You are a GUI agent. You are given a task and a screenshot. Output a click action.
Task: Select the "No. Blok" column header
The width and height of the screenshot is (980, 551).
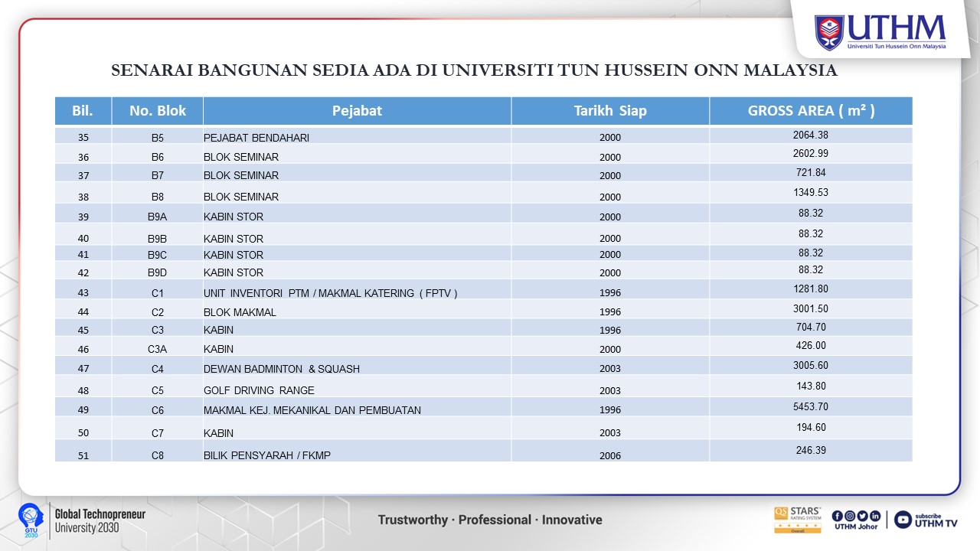158,111
